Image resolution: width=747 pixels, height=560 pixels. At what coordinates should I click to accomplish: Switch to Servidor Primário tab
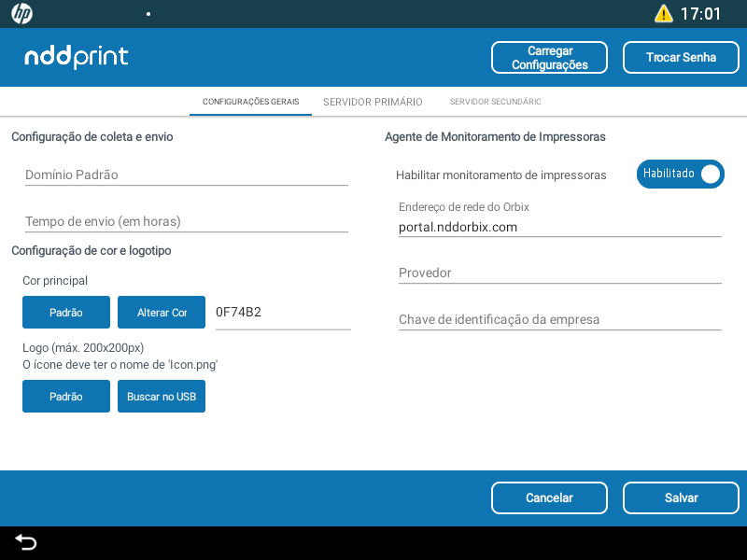[x=373, y=102]
